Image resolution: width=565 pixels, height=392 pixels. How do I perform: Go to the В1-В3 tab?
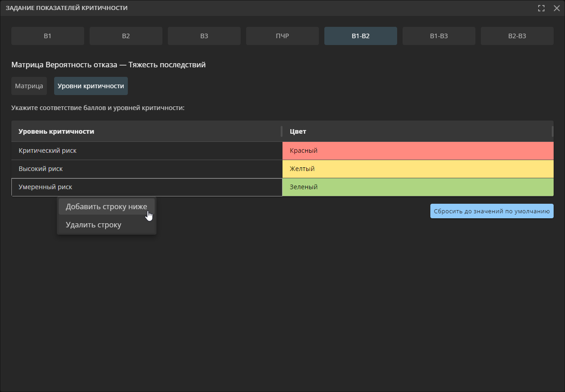(439, 36)
